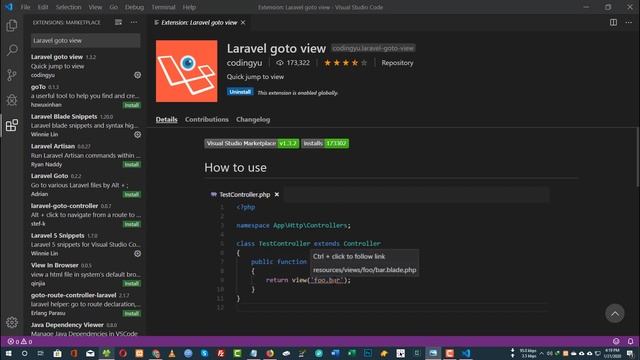This screenshot has height=360, width=640.
Task: Click publisher name codingyu
Action: (244, 63)
